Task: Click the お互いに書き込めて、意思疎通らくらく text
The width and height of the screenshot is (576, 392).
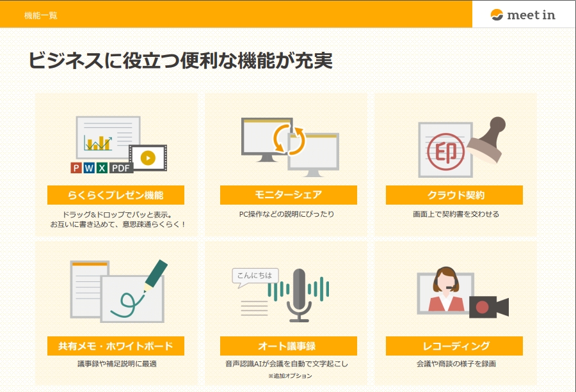Action: point(118,224)
